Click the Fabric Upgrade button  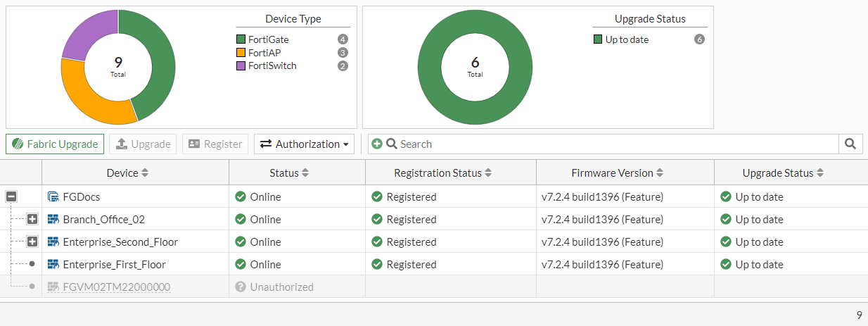point(55,144)
